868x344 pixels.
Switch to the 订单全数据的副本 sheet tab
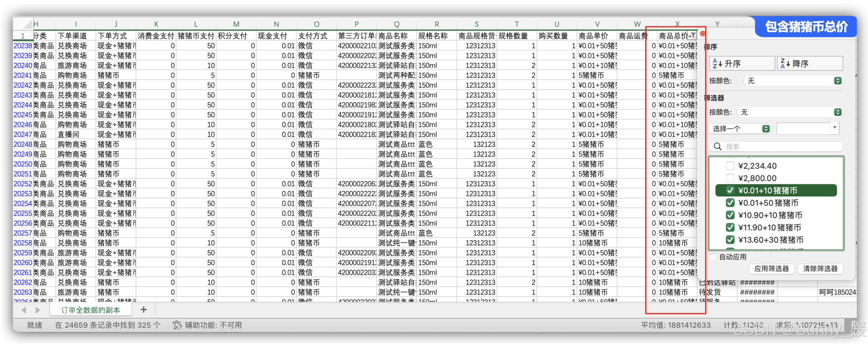(x=90, y=310)
